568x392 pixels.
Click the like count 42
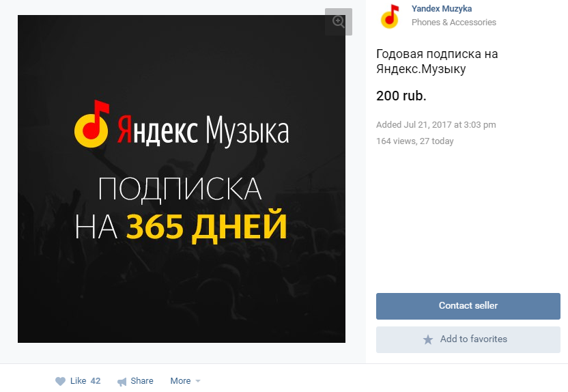click(96, 381)
